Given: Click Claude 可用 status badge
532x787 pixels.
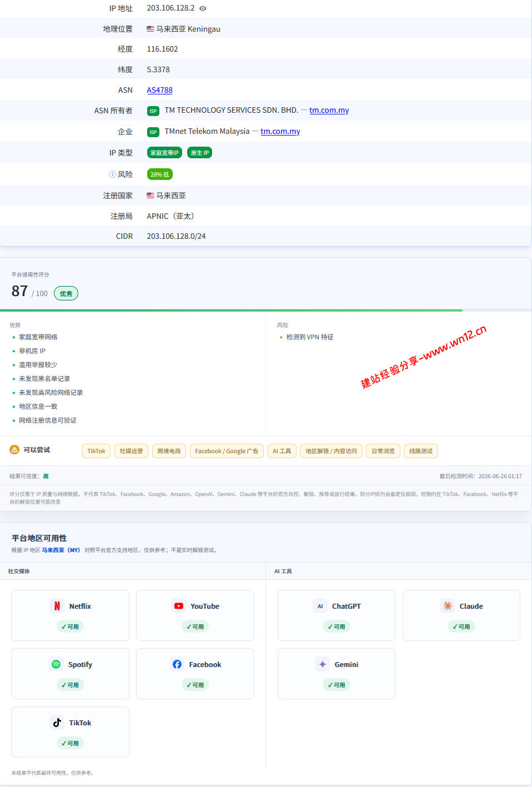Looking at the screenshot, I should pyautogui.click(x=461, y=626).
